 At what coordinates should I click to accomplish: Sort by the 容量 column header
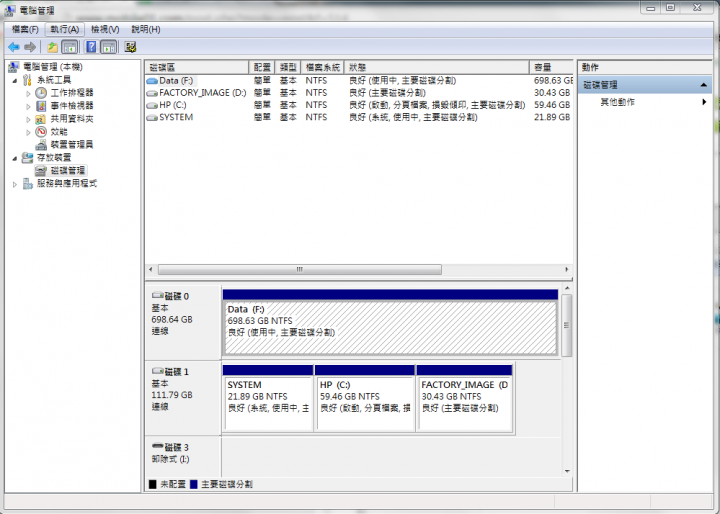point(551,68)
